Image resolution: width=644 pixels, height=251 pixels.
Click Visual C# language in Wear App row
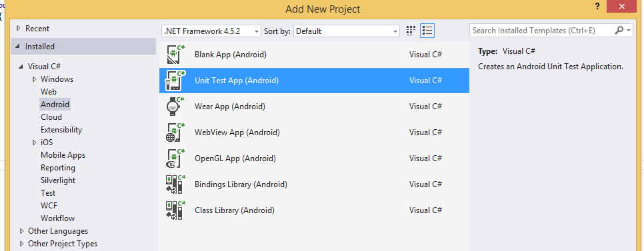425,107
